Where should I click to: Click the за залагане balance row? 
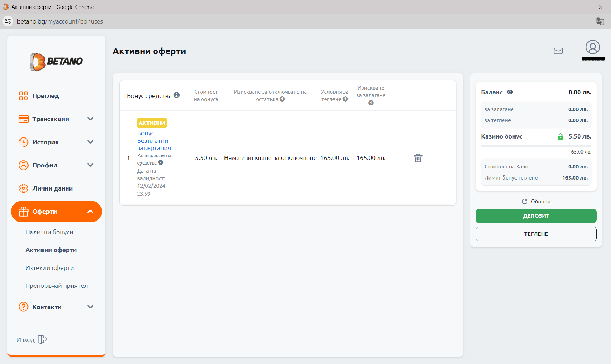[x=536, y=109]
